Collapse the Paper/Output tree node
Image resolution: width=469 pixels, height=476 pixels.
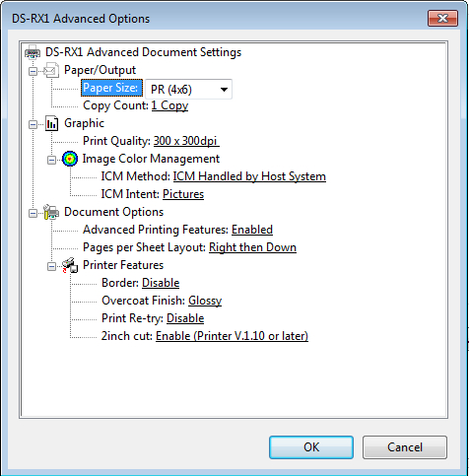[x=33, y=71]
